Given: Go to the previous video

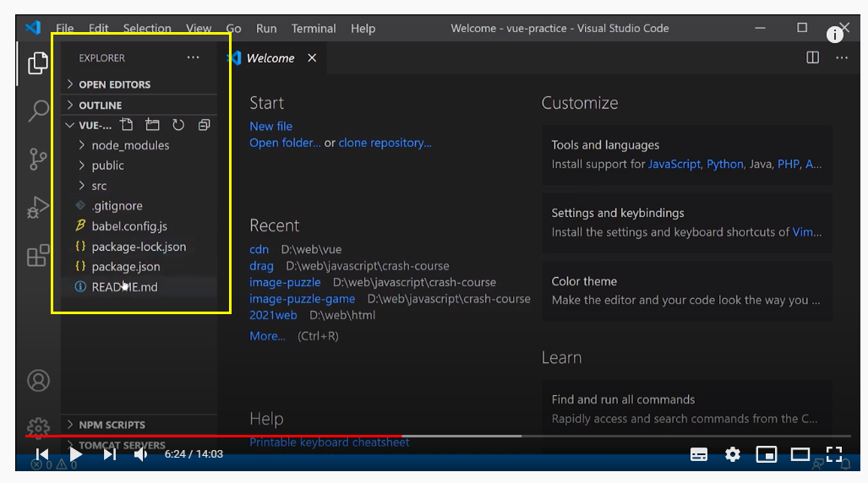Looking at the screenshot, I should pyautogui.click(x=42, y=454).
